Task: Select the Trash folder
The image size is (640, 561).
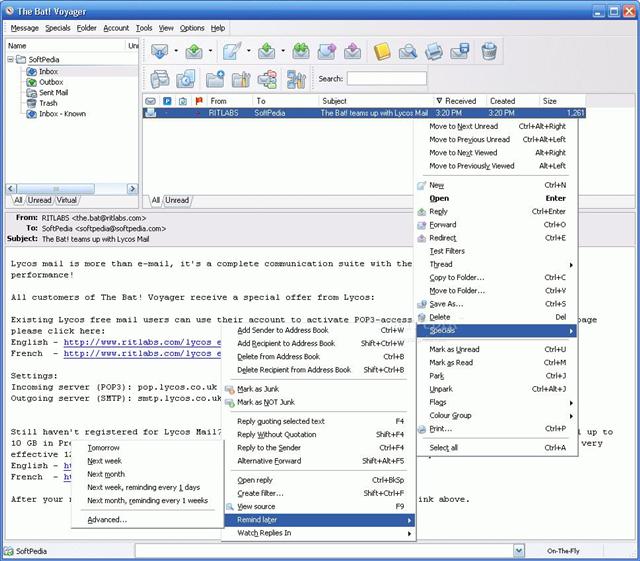Action: 48,103
